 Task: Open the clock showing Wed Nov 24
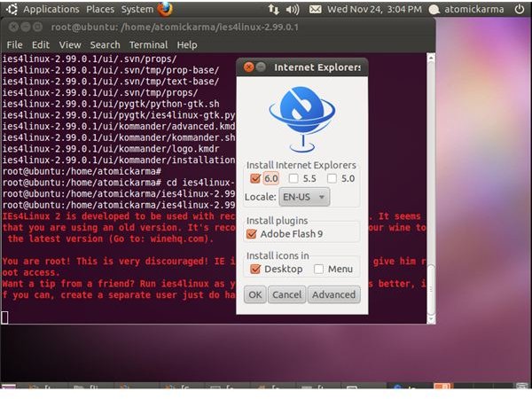tap(374, 9)
